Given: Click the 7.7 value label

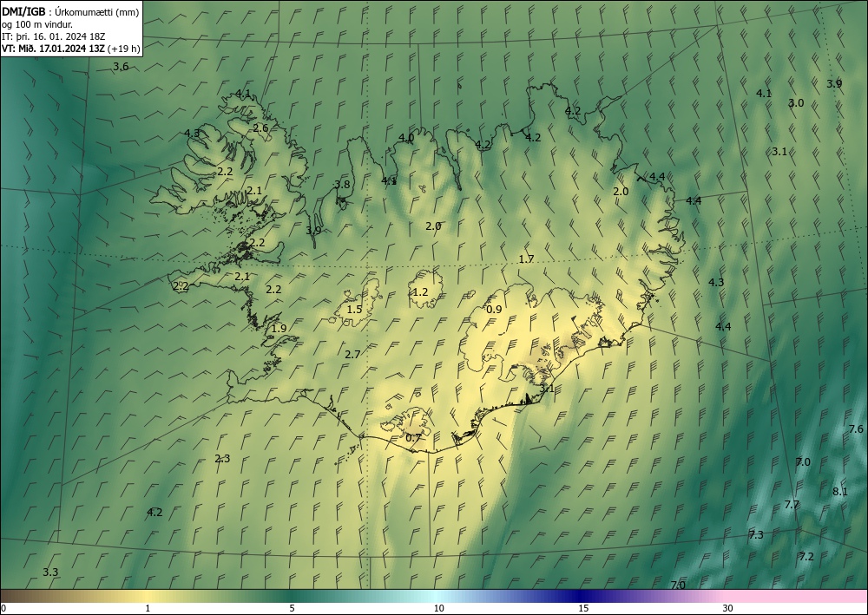Looking at the screenshot, I should (792, 504).
